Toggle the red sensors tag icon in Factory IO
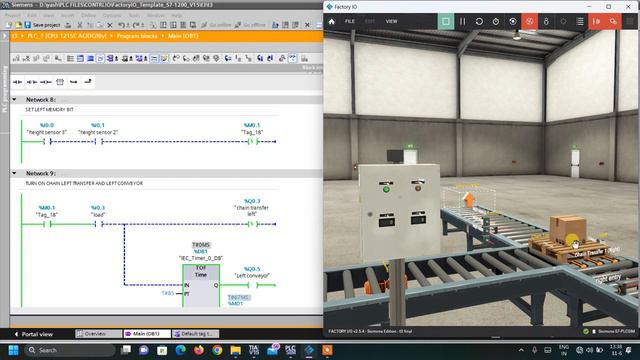640x360 pixels. click(x=529, y=21)
